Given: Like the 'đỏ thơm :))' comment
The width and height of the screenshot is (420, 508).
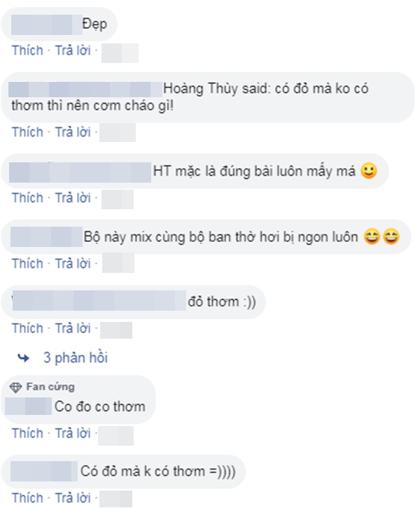Looking at the screenshot, I should [x=27, y=327].
